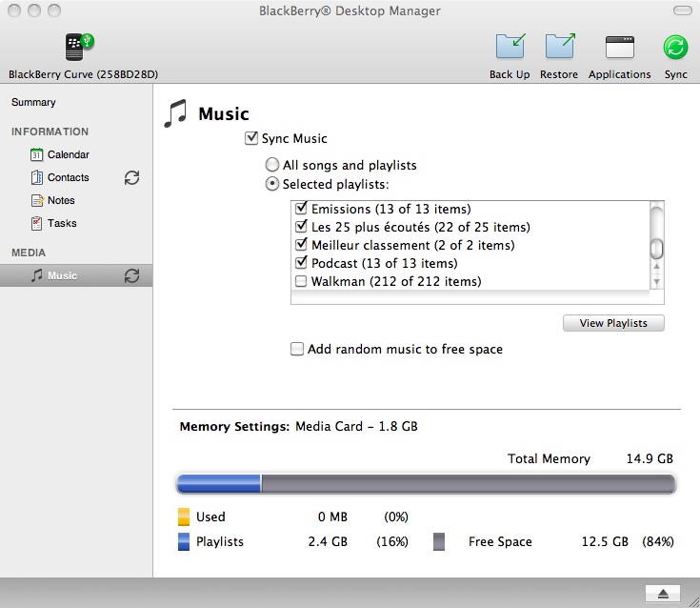This screenshot has height=608, width=700.
Task: Click the playlist scroll down arrow
Action: 656,281
